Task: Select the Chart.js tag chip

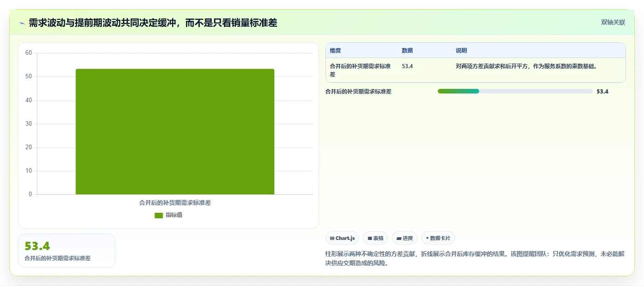Action: point(342,238)
